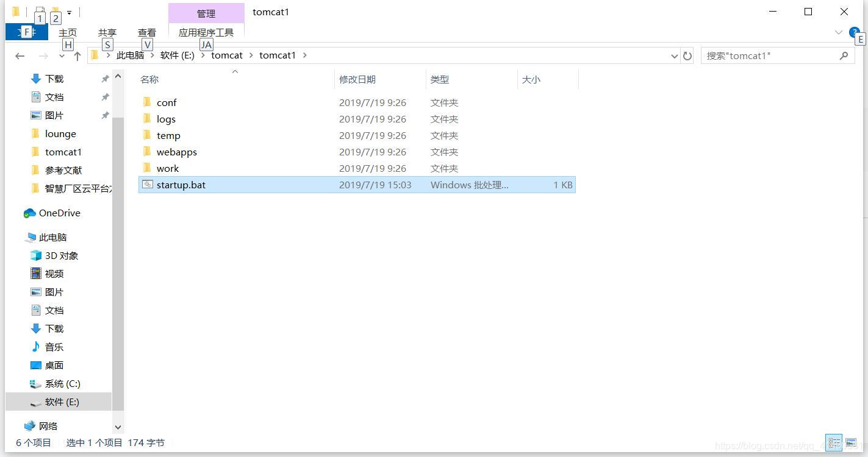
Task: Click the navigation pane scroll-up arrow
Action: coord(118,77)
